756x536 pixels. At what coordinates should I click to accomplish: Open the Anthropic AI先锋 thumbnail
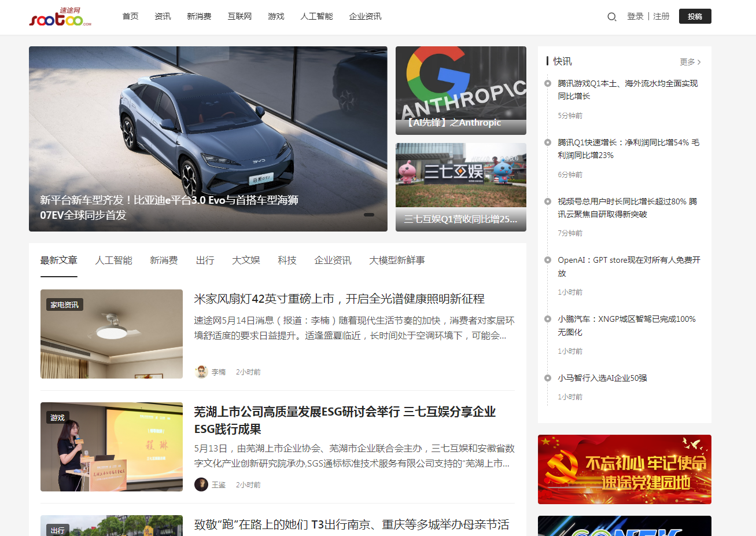[461, 90]
